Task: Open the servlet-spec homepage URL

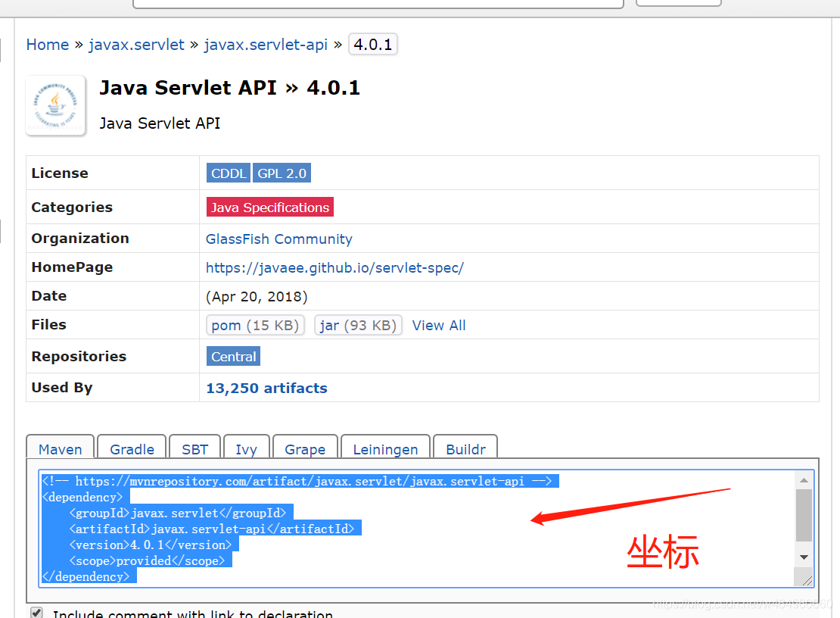Action: click(334, 267)
